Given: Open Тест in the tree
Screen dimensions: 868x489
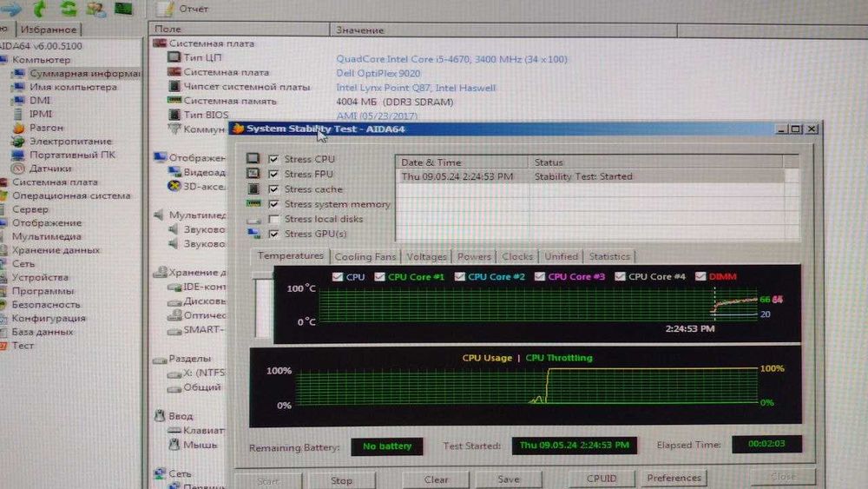Looking at the screenshot, I should point(23,345).
